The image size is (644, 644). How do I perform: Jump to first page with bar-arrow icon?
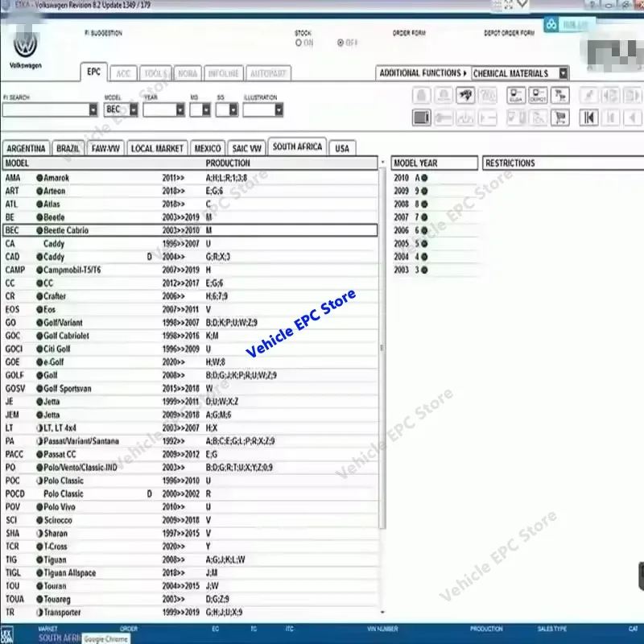point(588,118)
